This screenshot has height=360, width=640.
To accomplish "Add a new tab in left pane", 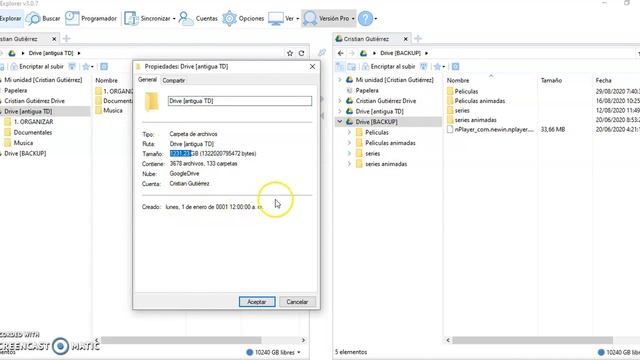I will click(x=67, y=39).
